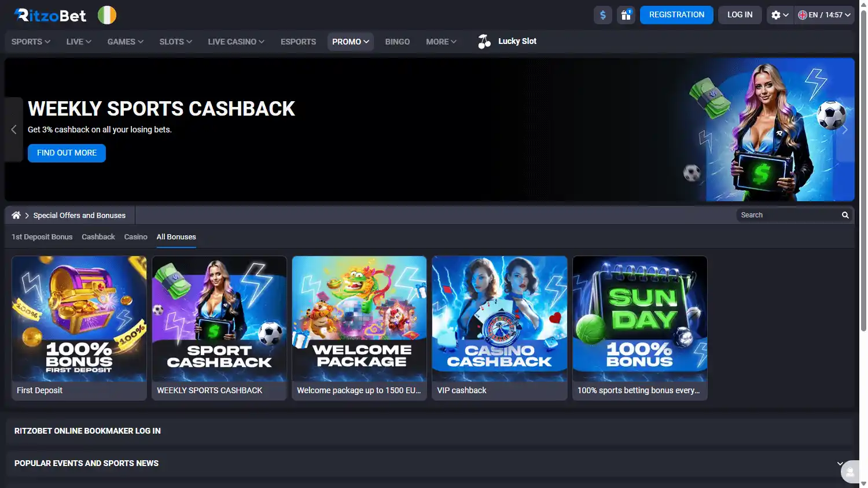
Task: Open the ESPORTS section
Action: click(298, 42)
